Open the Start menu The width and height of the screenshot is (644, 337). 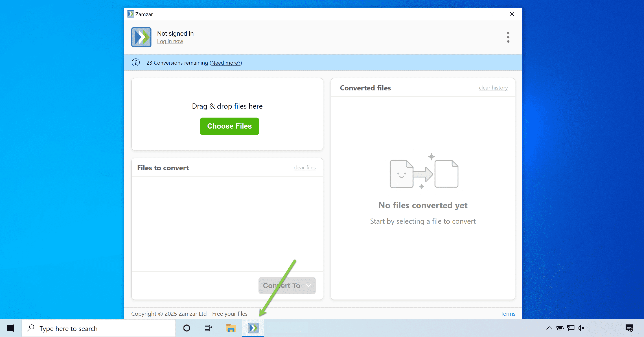tap(10, 328)
